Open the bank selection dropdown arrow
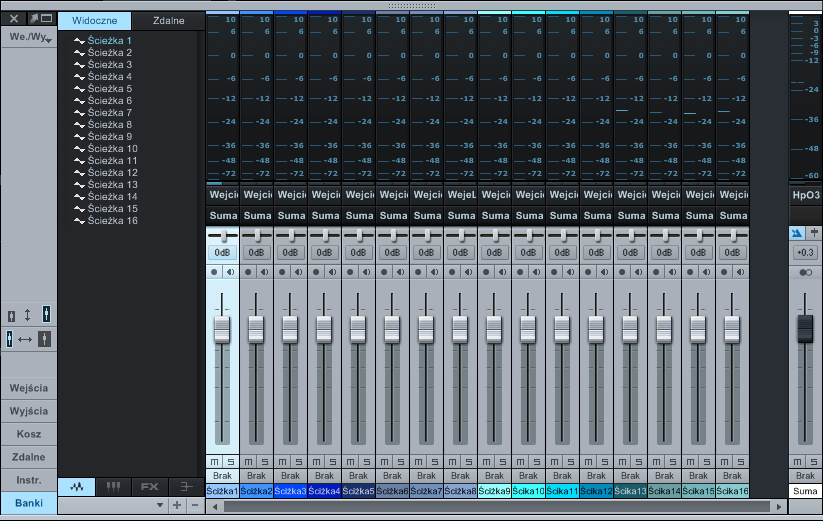Viewport: 823px width, 521px height. pos(160,505)
